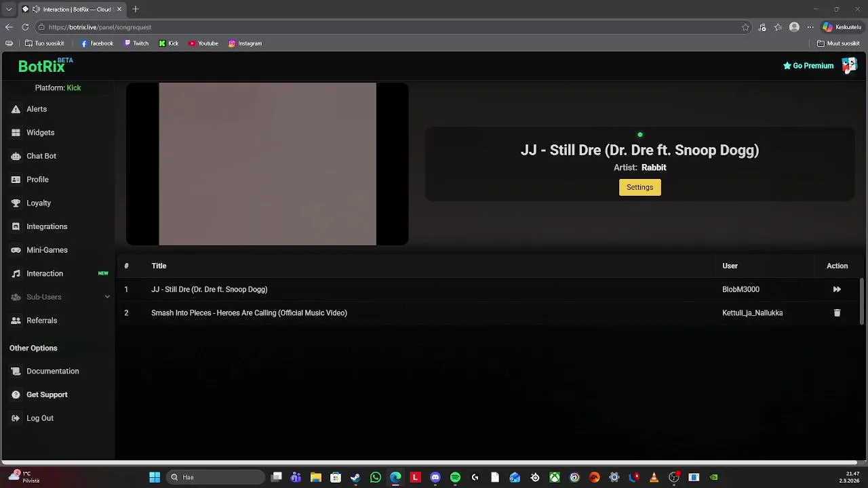Image resolution: width=868 pixels, height=488 pixels.
Task: Go back with browser back arrow
Action: click(x=9, y=27)
